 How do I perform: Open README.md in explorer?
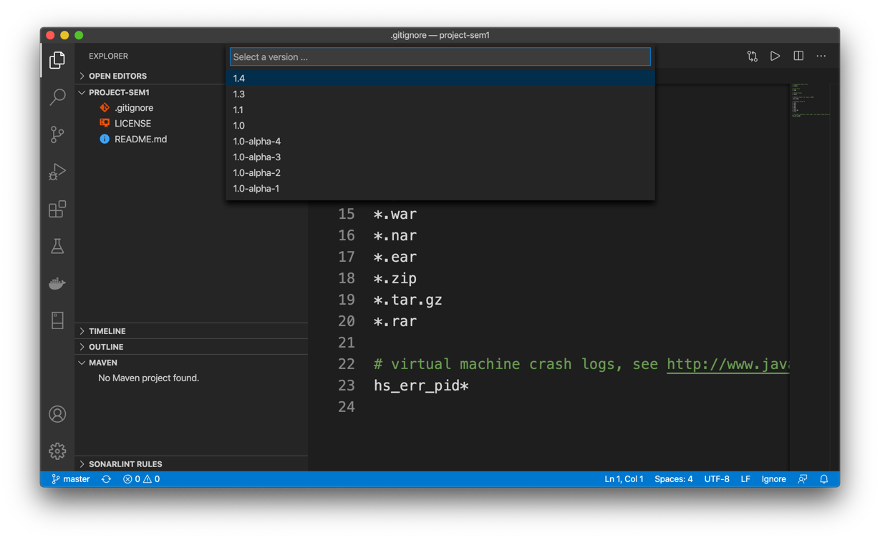[x=140, y=139]
